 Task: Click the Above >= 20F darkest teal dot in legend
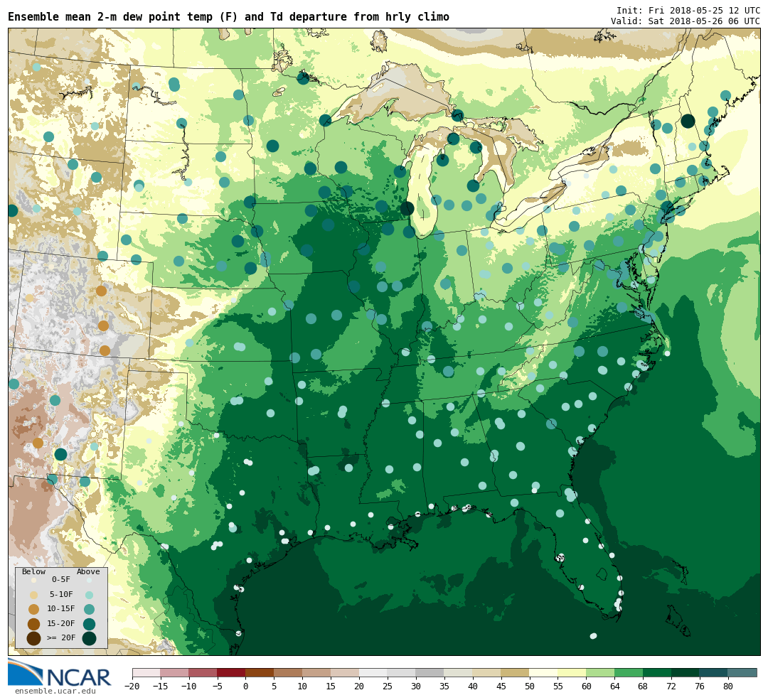pos(89,638)
